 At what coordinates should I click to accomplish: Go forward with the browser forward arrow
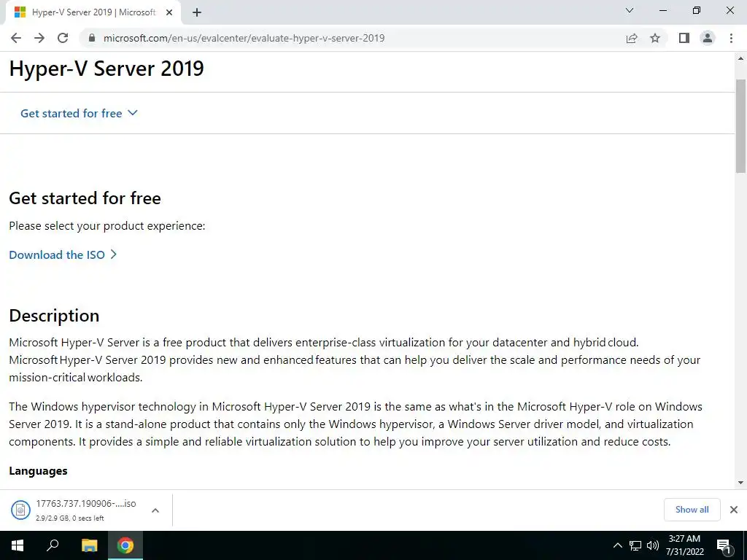[39, 38]
